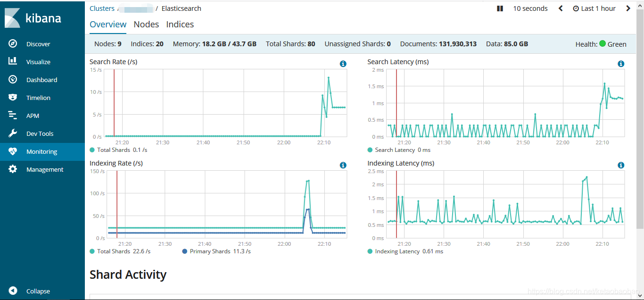Click the Search Rate (/s) chart title

[113, 62]
